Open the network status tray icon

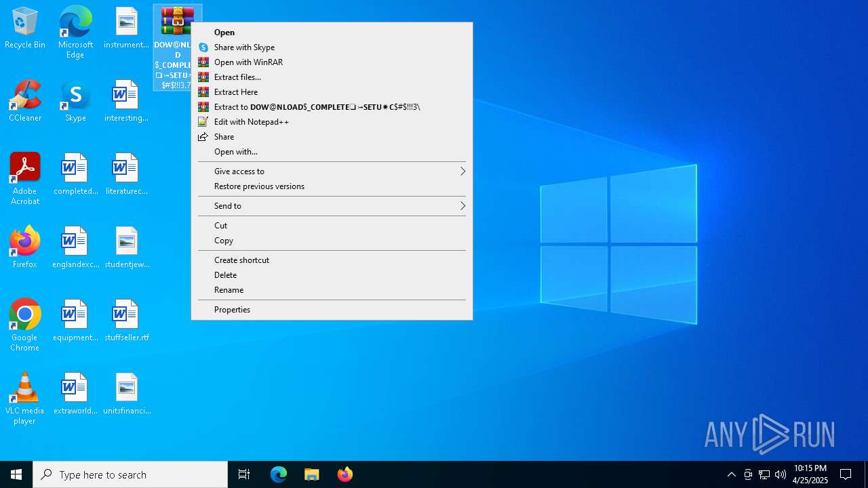tap(764, 474)
